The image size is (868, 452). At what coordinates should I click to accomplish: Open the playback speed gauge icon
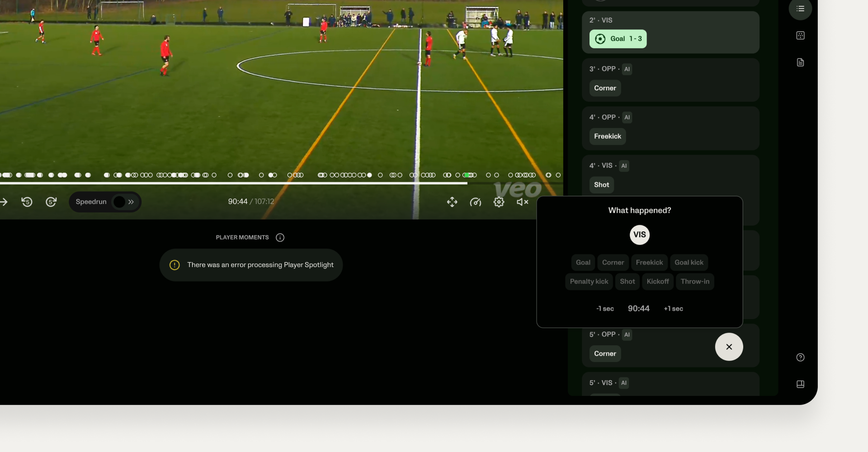point(476,202)
